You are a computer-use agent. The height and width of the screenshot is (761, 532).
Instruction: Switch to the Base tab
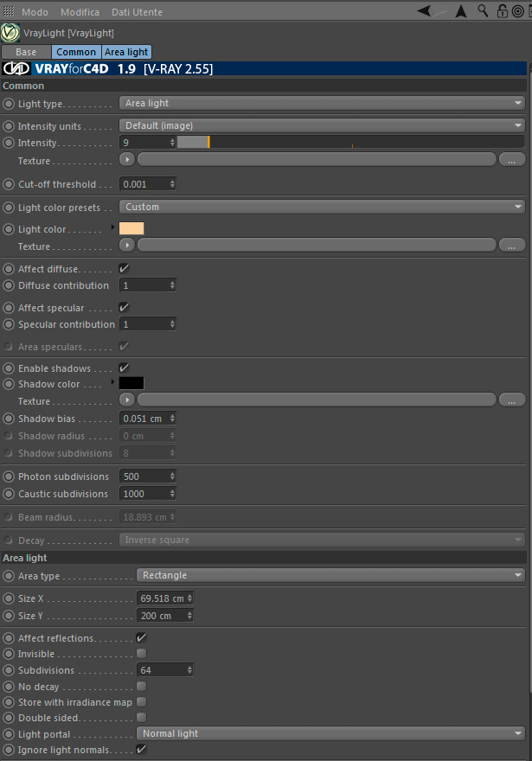point(26,52)
